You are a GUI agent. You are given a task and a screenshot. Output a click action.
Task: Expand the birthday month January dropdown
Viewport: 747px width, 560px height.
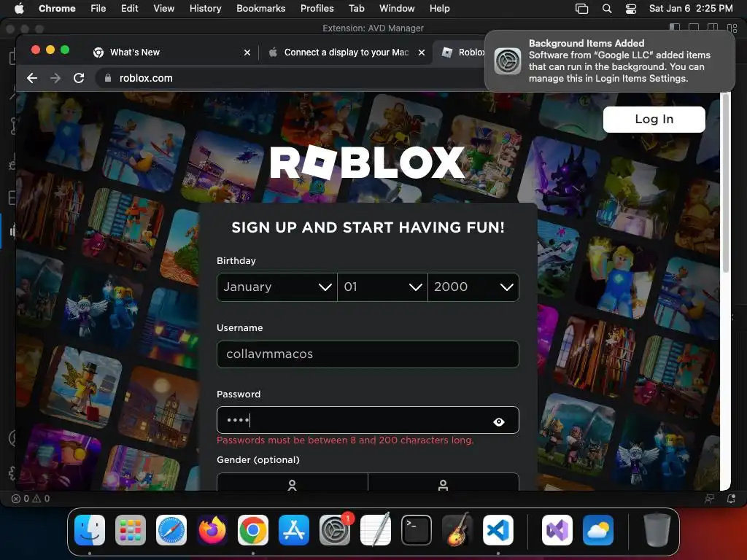[x=276, y=287]
